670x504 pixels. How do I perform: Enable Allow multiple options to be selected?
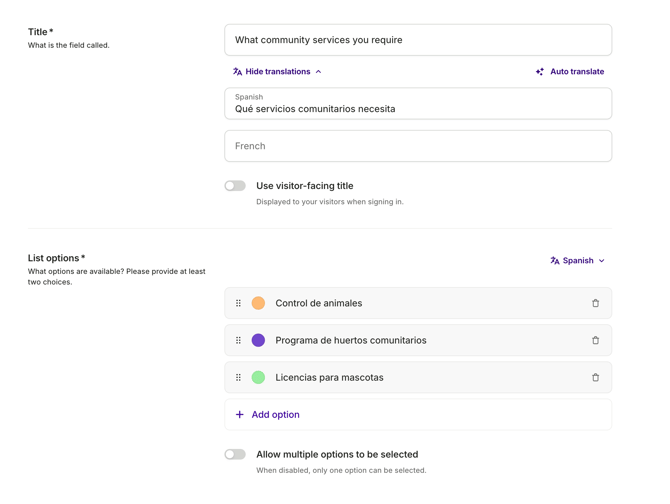click(x=235, y=454)
